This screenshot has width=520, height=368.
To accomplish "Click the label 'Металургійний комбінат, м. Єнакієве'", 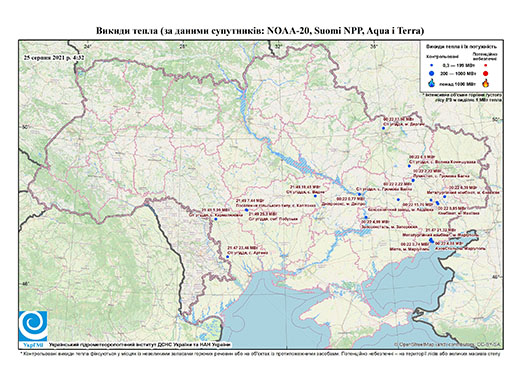I will pos(464,193).
